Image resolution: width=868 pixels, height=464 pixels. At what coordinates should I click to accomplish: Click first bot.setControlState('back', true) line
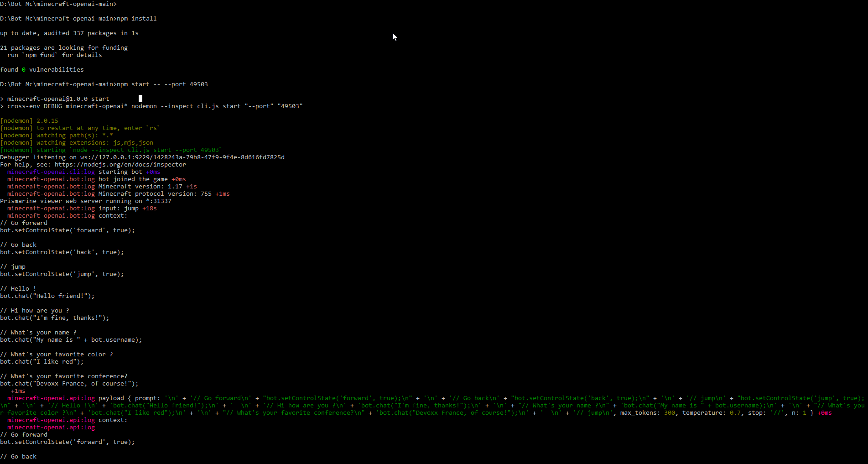tap(62, 252)
